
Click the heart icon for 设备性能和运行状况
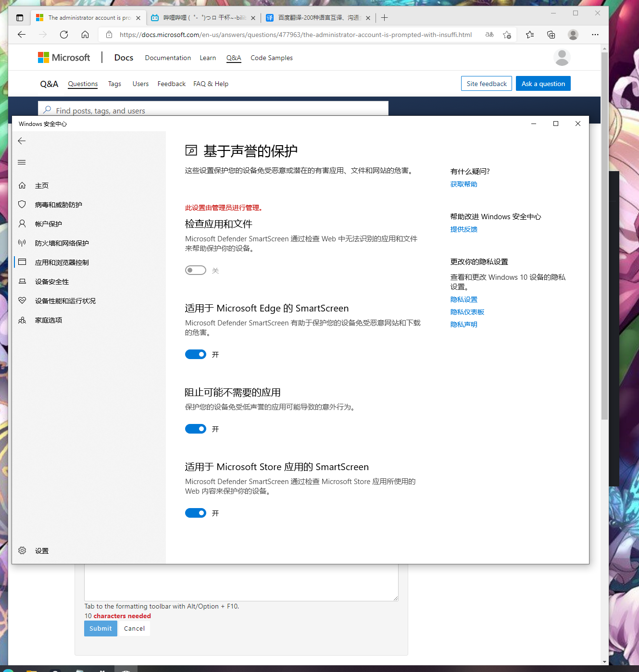click(x=22, y=301)
